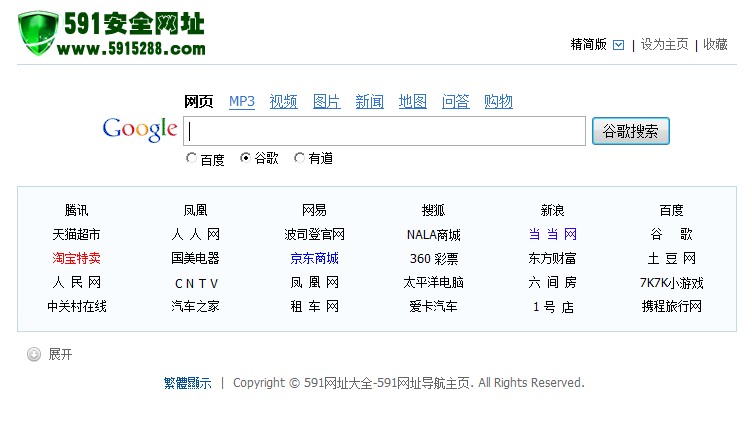
Task: Select the 谷歌 search engine radio
Action: point(245,158)
